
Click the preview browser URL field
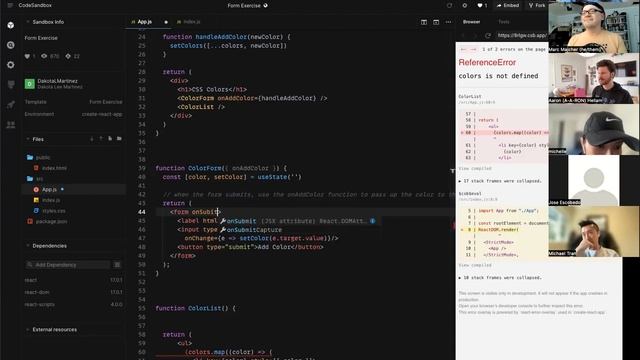[x=522, y=36]
